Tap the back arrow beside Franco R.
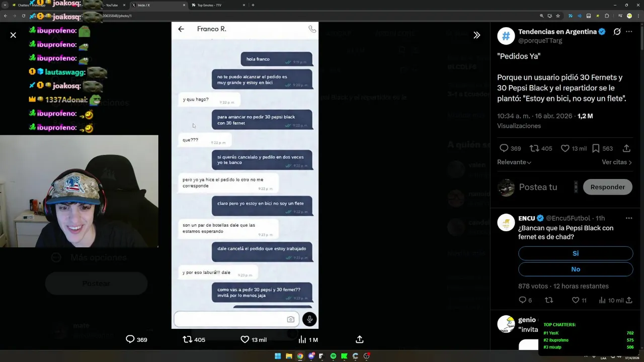Screen dimensions: 644x362 click(x=181, y=29)
